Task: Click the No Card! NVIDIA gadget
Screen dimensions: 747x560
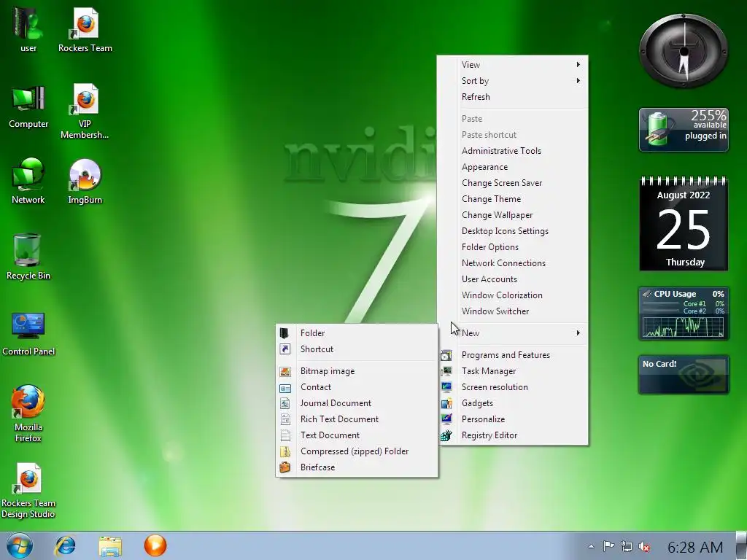Action: coord(684,375)
